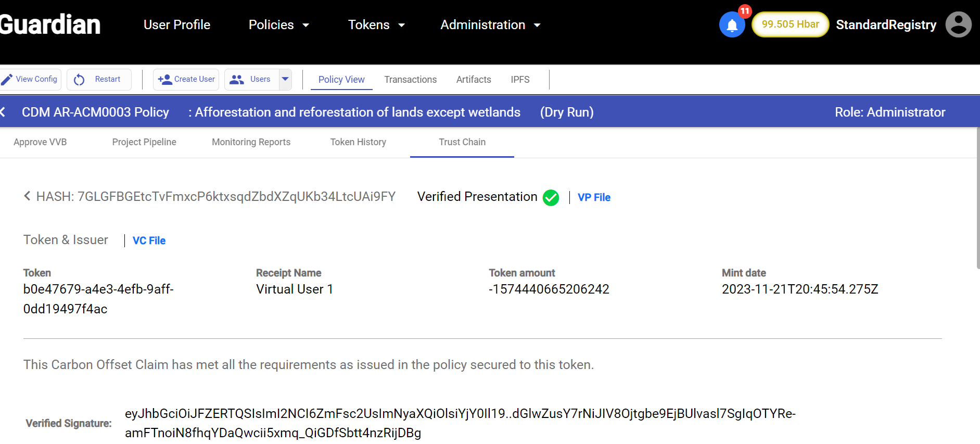Select the Monitoring Reports tab
Screen dimensions: 980x444
tap(251, 142)
